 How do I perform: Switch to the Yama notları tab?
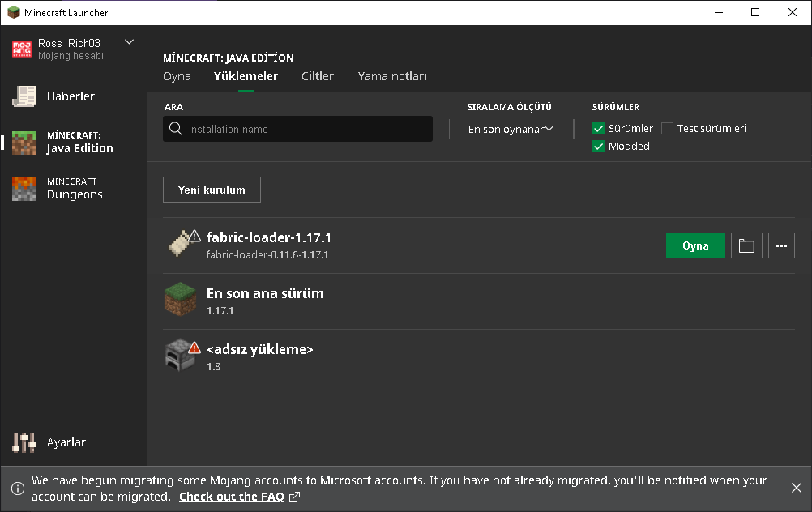(392, 76)
